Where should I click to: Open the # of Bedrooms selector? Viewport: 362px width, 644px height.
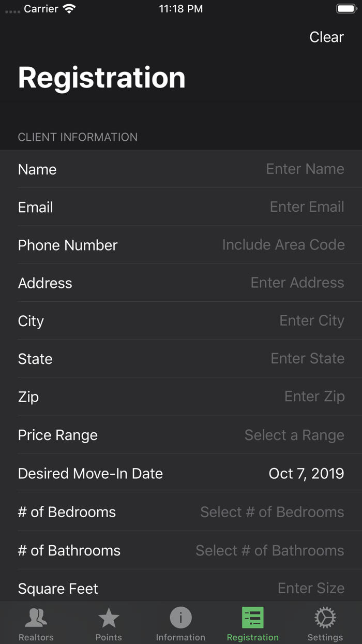point(271,512)
